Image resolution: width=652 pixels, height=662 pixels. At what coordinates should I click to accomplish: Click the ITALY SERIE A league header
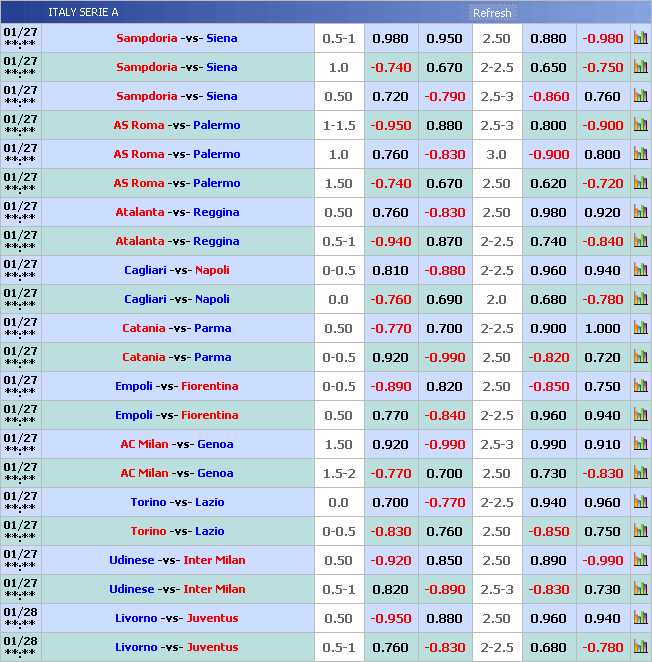[x=83, y=12]
